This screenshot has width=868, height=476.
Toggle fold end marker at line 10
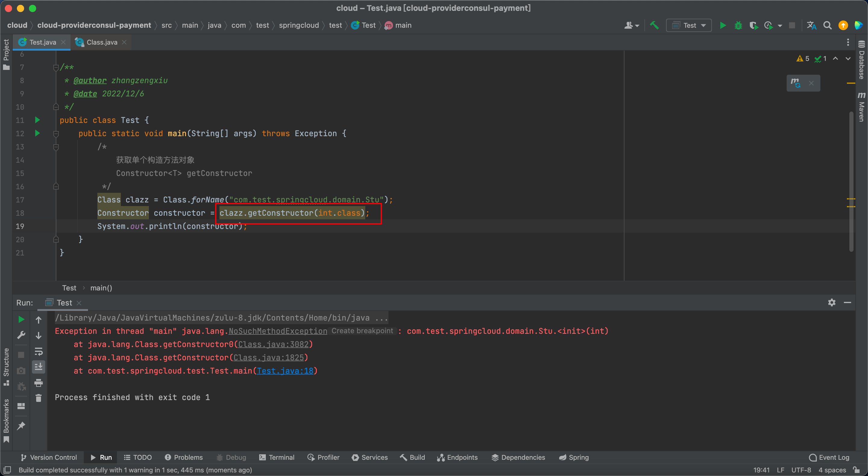coord(56,107)
